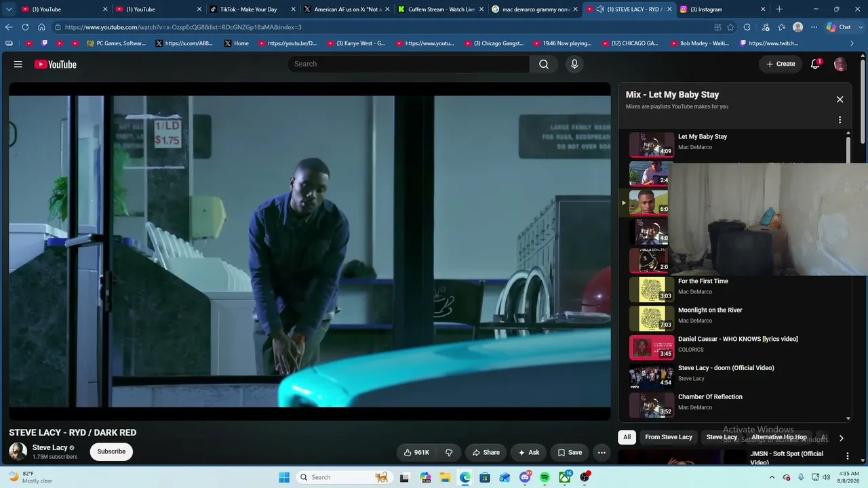Select the Alternative Hip Hop filter chip
Screen dimensions: 868x488
tap(779, 437)
